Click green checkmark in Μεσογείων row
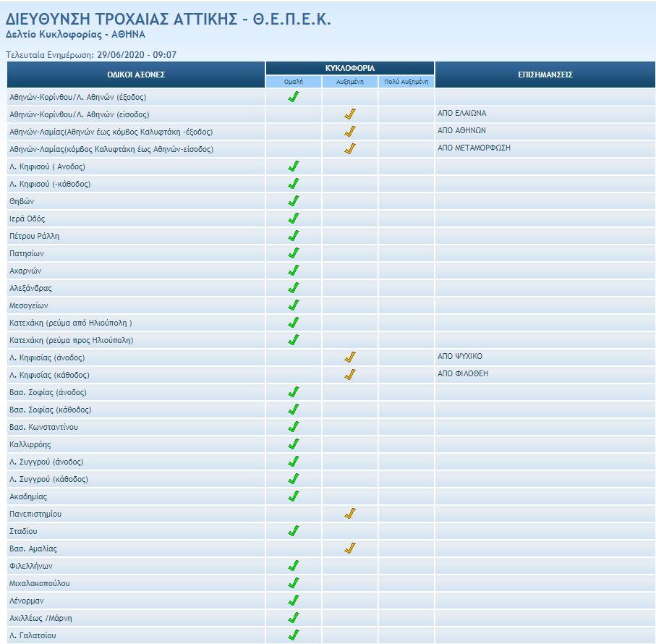This screenshot has height=644, width=656. coord(294,305)
